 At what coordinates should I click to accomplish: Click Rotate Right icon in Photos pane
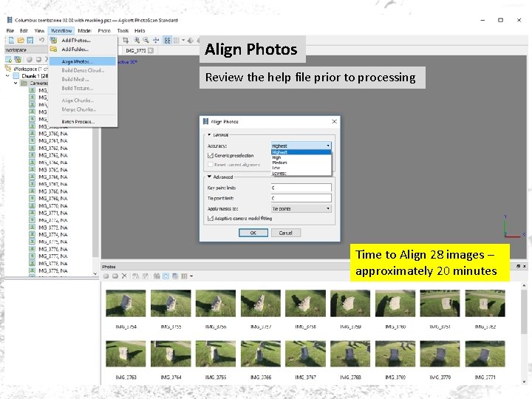click(x=145, y=276)
